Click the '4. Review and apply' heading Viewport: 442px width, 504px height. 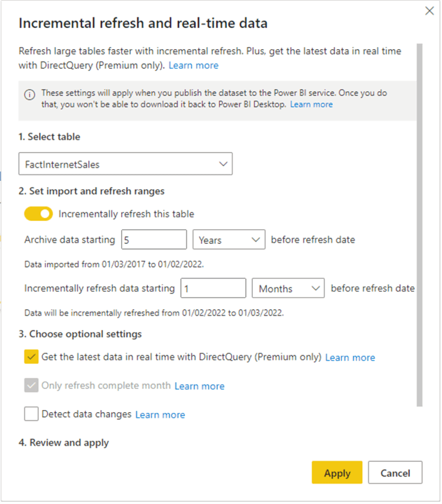click(64, 442)
